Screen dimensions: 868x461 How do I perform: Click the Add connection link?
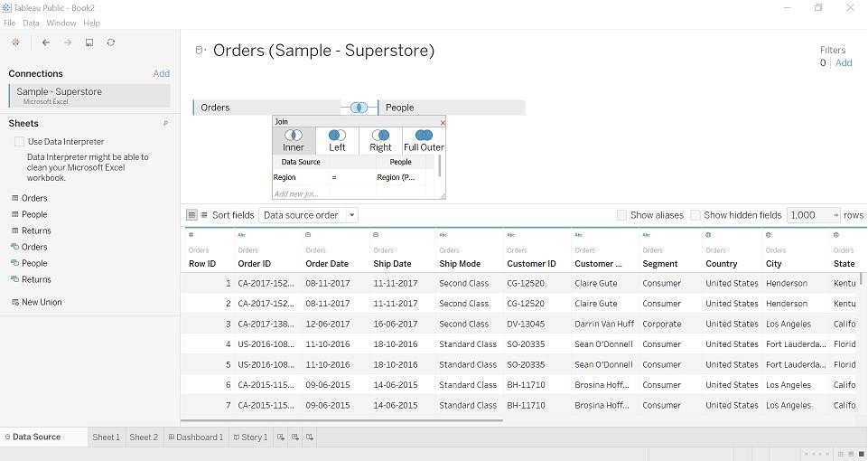tap(161, 74)
